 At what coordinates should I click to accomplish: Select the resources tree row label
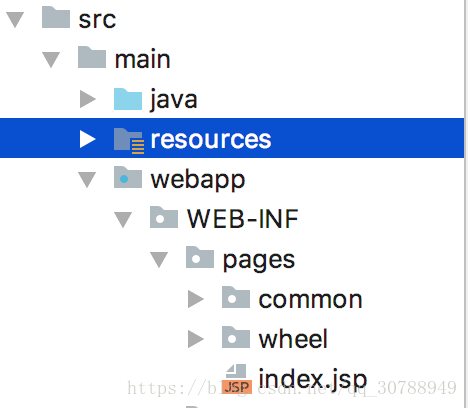[x=211, y=139]
